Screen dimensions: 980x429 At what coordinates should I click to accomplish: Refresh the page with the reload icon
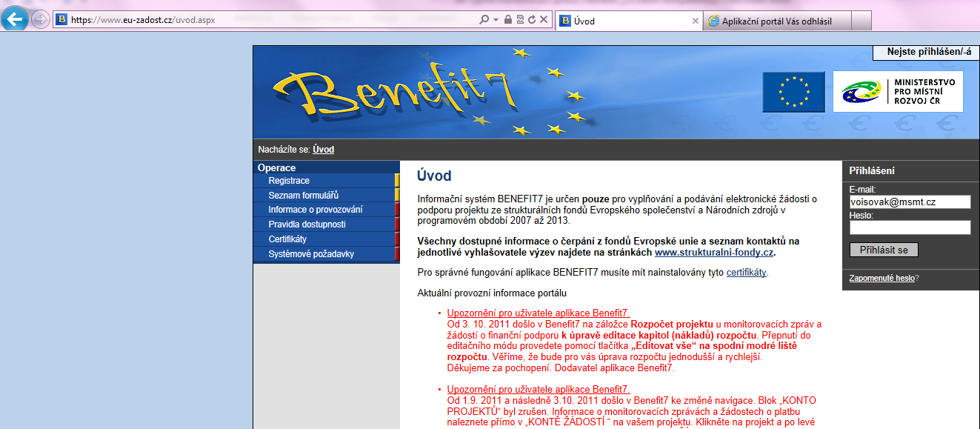(x=532, y=20)
